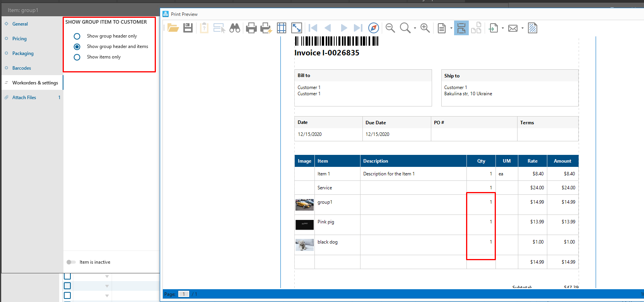Tick the middle of three checkboxes under the item panel
The width and height of the screenshot is (644, 302).
tap(67, 286)
